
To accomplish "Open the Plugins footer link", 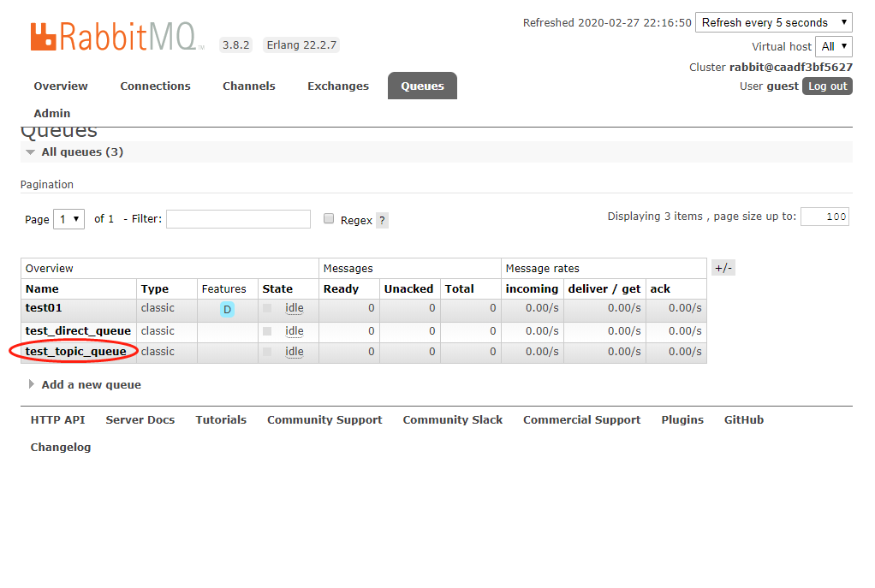I will [x=682, y=420].
